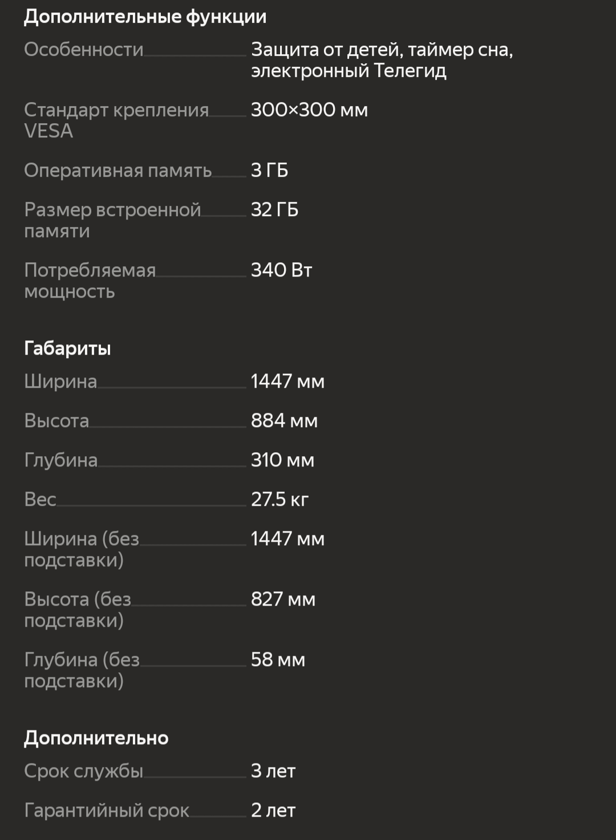This screenshot has width=616, height=840.
Task: Select the "300×300 мм" value
Action: click(x=309, y=109)
